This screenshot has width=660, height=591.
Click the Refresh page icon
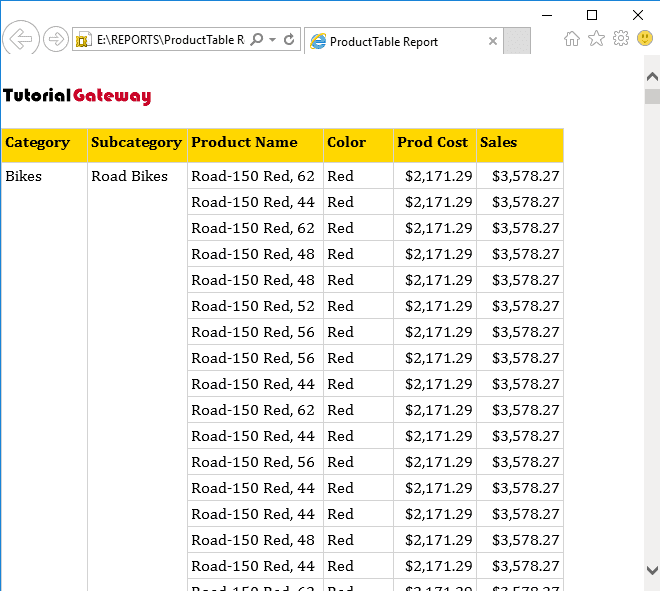coord(289,40)
